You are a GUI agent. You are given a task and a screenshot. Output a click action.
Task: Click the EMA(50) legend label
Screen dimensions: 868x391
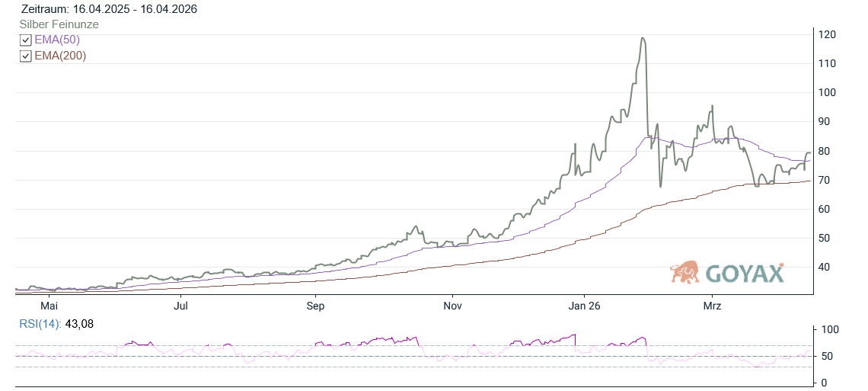pyautogui.click(x=57, y=40)
